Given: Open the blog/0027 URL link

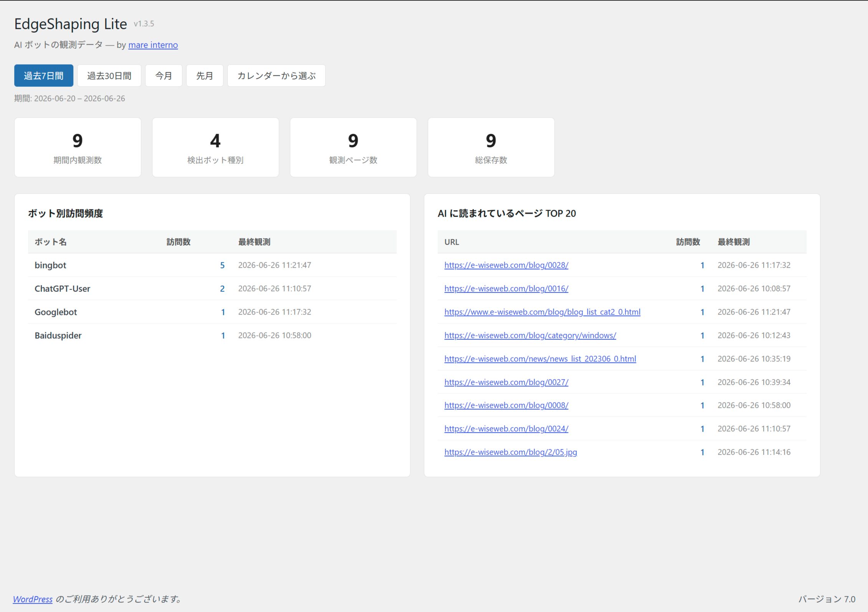Looking at the screenshot, I should pyautogui.click(x=506, y=382).
